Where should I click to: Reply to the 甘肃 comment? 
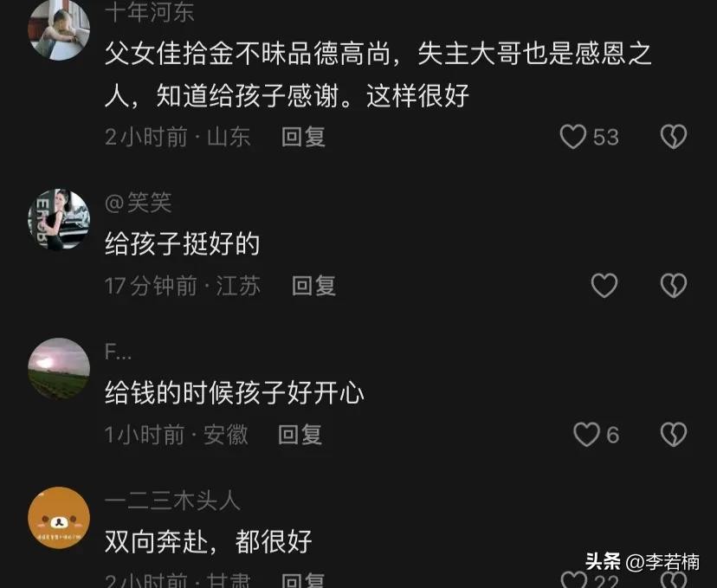tap(303, 581)
